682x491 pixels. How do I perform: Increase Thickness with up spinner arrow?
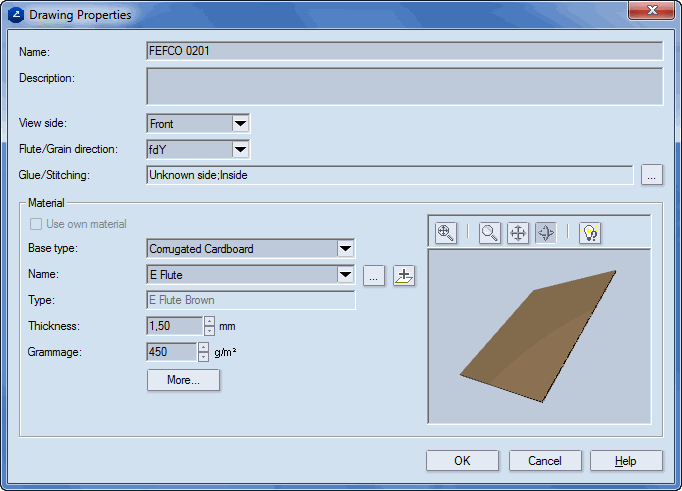pyautogui.click(x=208, y=321)
